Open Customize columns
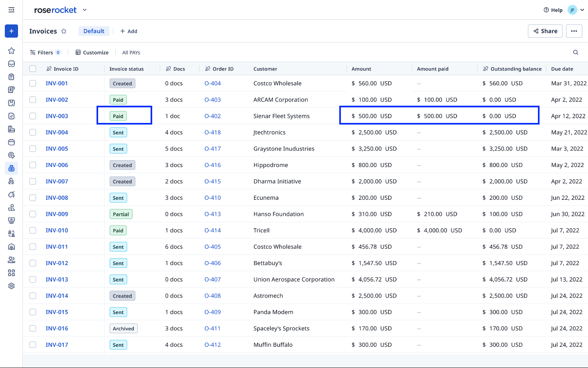Viewport: 588px width, 368px height. 92,52
